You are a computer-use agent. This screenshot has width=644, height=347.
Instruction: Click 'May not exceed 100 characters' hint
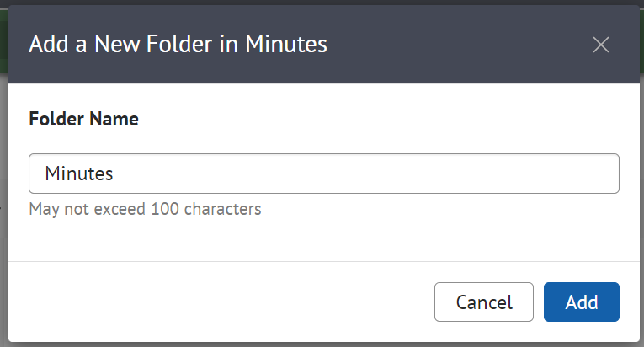point(145,208)
